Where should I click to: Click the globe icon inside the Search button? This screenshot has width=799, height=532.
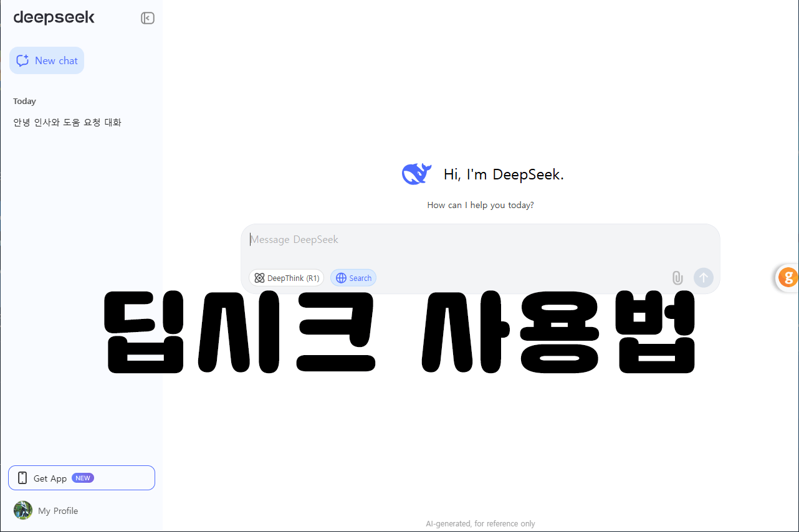pyautogui.click(x=340, y=278)
